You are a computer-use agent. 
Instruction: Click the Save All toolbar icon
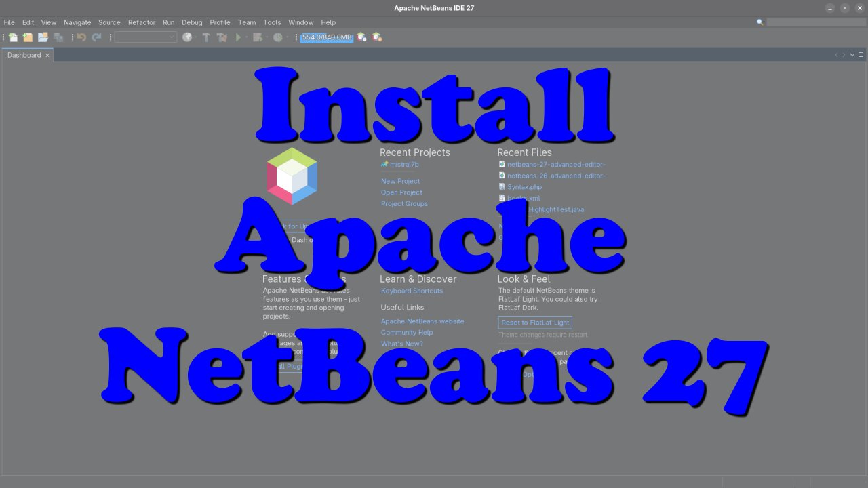(58, 37)
